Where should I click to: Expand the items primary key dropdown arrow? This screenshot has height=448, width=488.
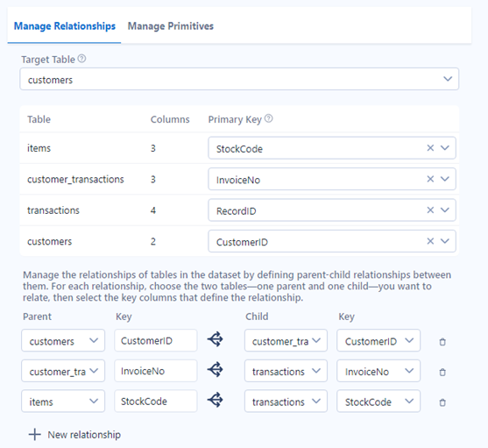(445, 148)
